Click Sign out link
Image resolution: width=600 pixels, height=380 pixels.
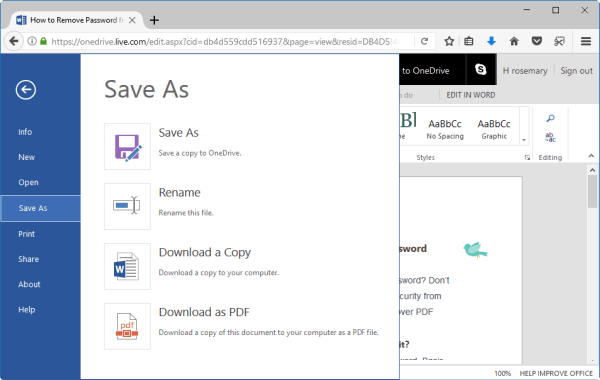tap(576, 71)
